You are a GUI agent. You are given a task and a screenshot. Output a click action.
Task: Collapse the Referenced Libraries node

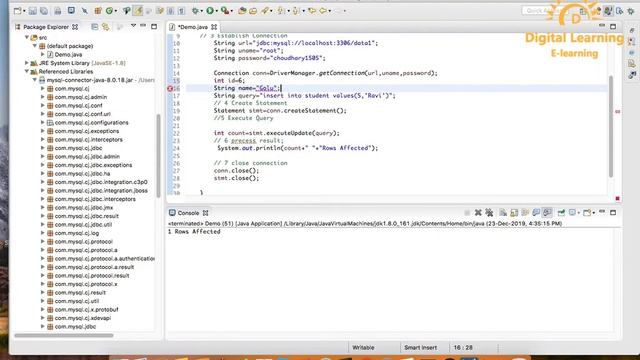(27, 71)
